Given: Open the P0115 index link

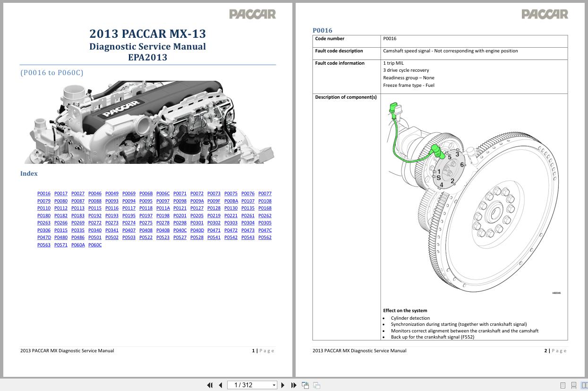Looking at the screenshot, I should [95, 208].
